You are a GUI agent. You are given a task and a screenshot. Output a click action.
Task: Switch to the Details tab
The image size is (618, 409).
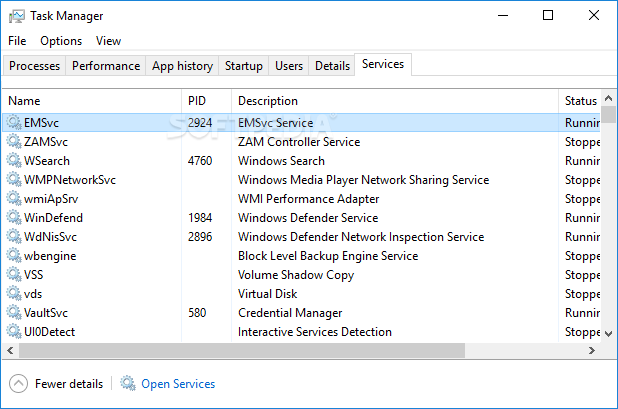332,65
